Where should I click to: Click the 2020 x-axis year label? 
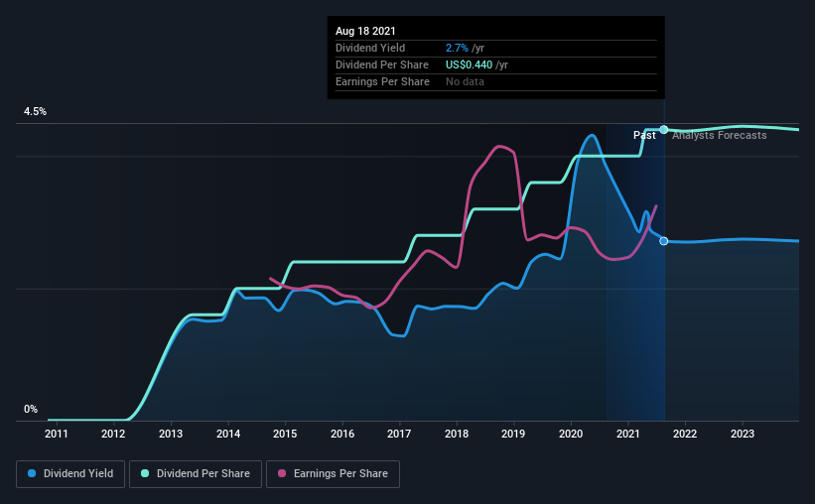[x=571, y=434]
